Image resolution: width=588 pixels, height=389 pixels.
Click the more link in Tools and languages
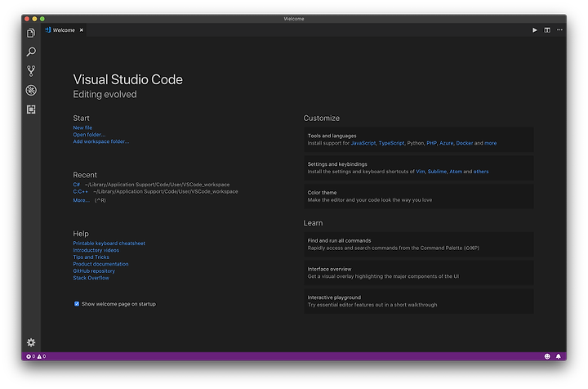491,143
